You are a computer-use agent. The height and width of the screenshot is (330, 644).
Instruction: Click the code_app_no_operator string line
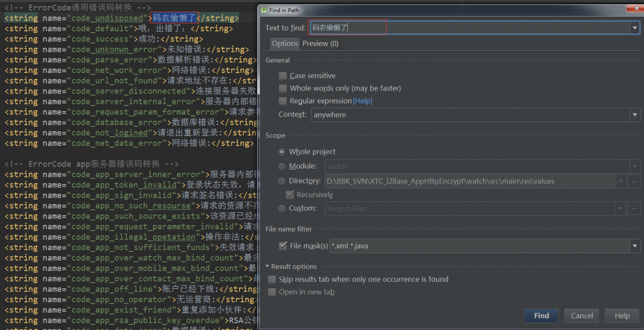(x=131, y=299)
